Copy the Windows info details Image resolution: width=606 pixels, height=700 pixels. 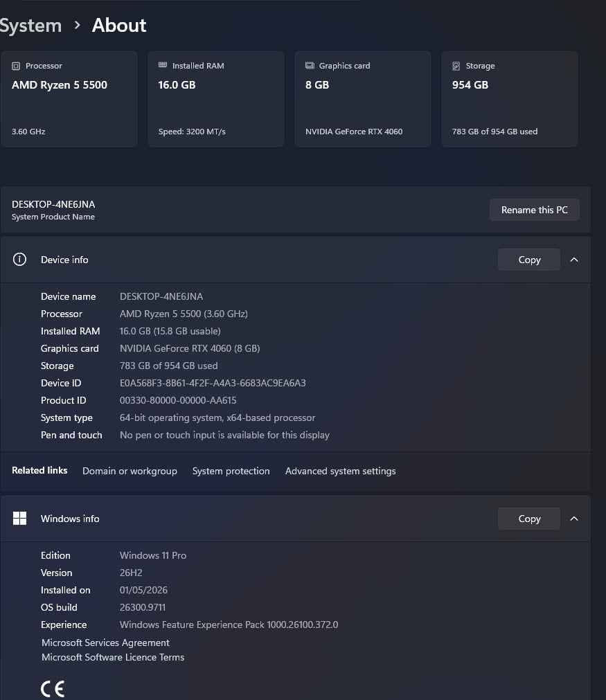click(x=529, y=519)
